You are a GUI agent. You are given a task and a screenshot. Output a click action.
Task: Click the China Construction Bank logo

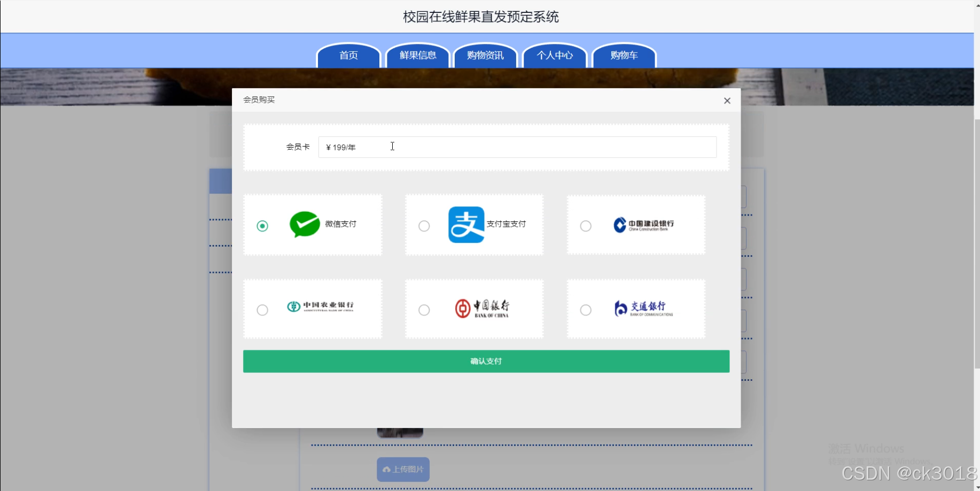coord(644,225)
